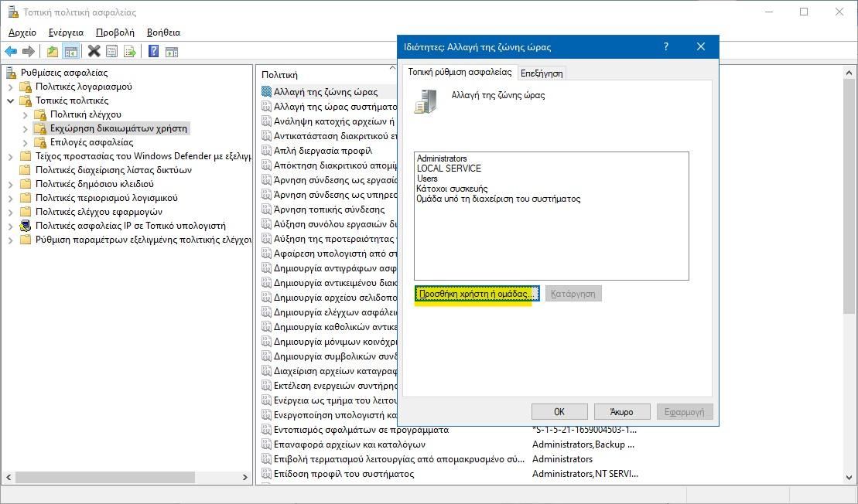Click the IP security policies computer icon
Image resolution: width=858 pixels, height=504 pixels.
click(26, 226)
